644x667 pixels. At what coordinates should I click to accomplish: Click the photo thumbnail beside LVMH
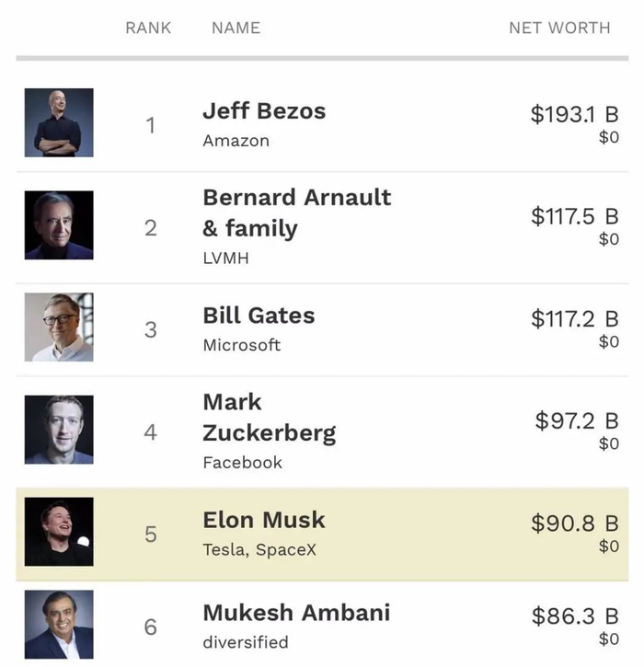(x=59, y=225)
